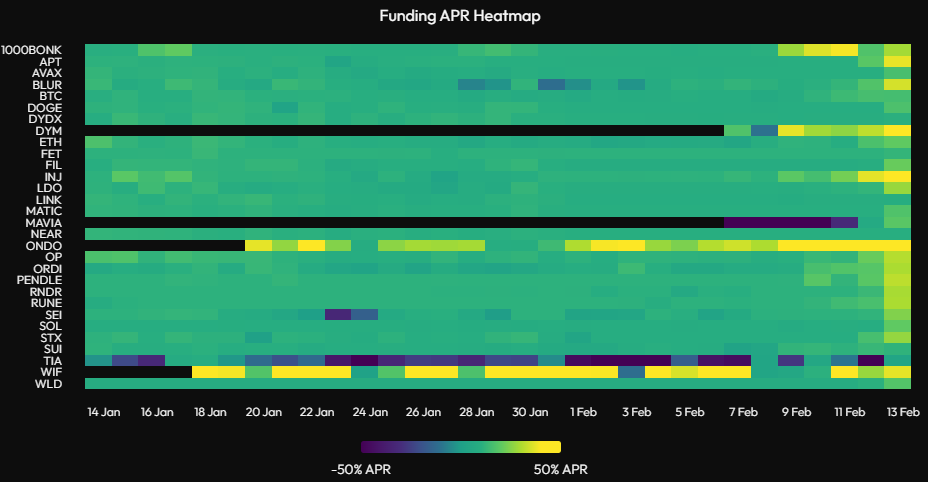Viewport: 928px width, 482px height.
Task: Click the 13 Feb axis date
Action: (903, 412)
